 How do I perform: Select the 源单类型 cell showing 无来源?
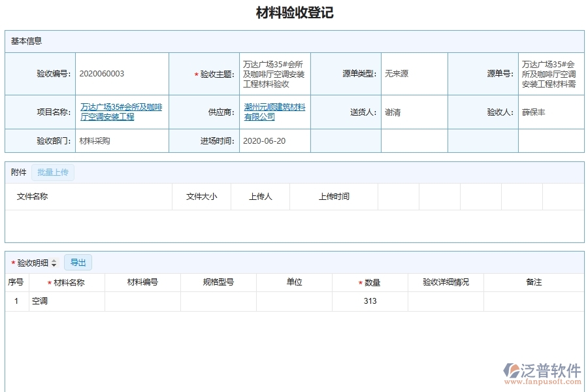point(395,73)
